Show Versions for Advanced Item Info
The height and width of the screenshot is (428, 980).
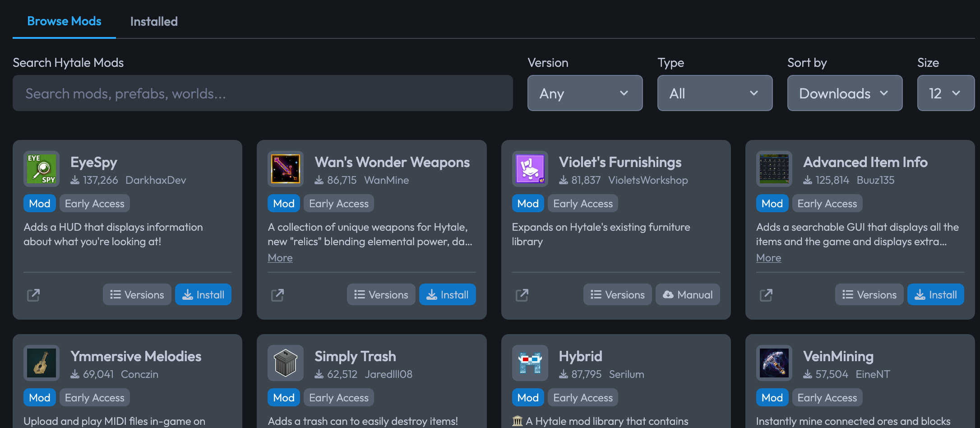pyautogui.click(x=869, y=294)
